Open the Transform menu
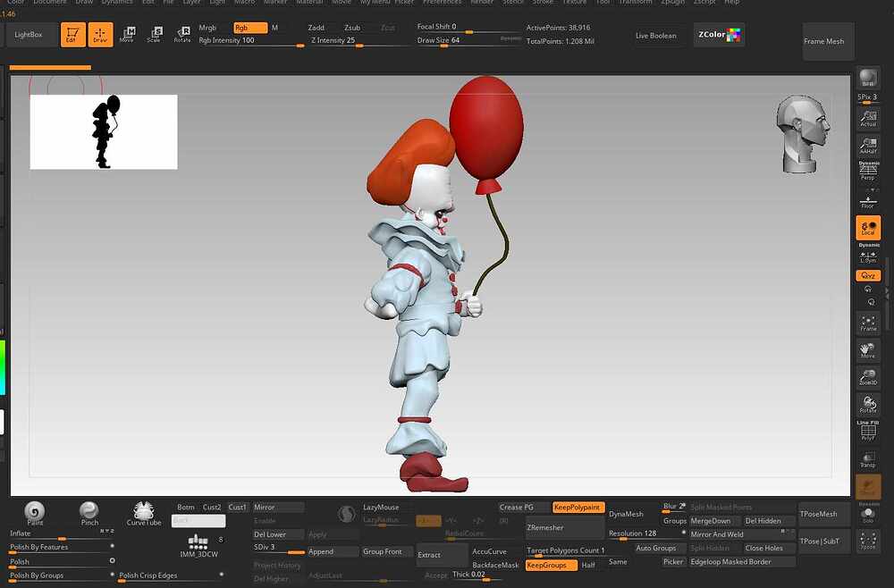894x588 pixels. coord(636,3)
